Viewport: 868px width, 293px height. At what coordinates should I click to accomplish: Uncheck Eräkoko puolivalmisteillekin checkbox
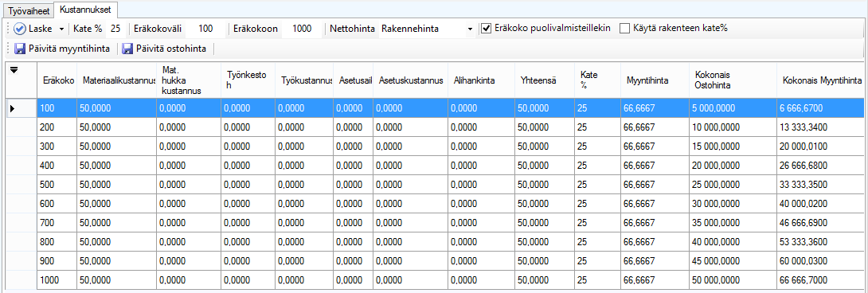[486, 28]
